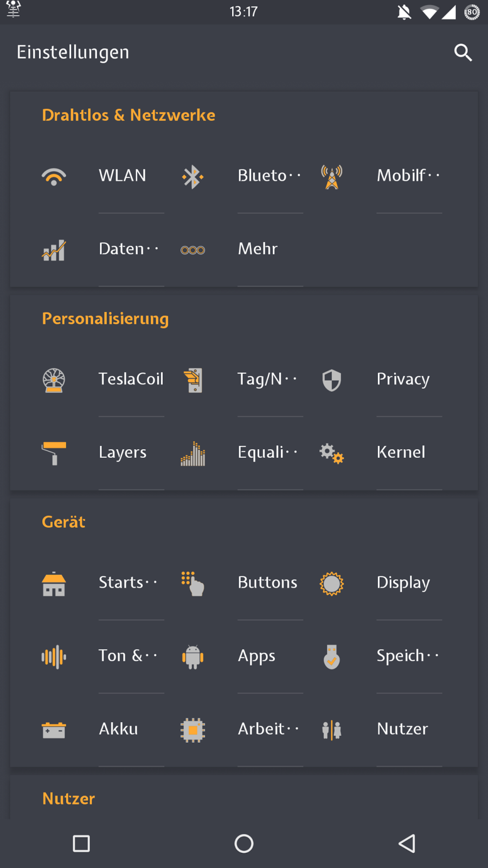Viewport: 488px width, 868px height.
Task: Open the TeslaCoil fan icon
Action: (54, 380)
